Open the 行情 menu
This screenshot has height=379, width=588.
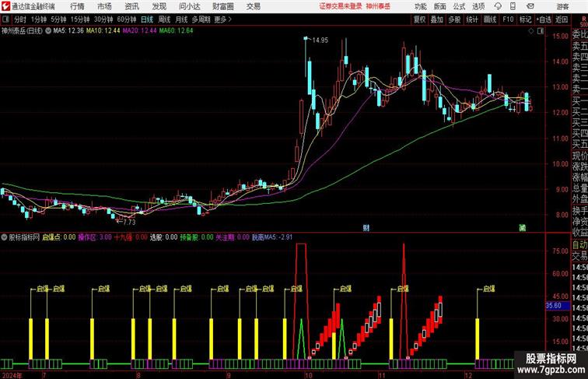click(77, 6)
